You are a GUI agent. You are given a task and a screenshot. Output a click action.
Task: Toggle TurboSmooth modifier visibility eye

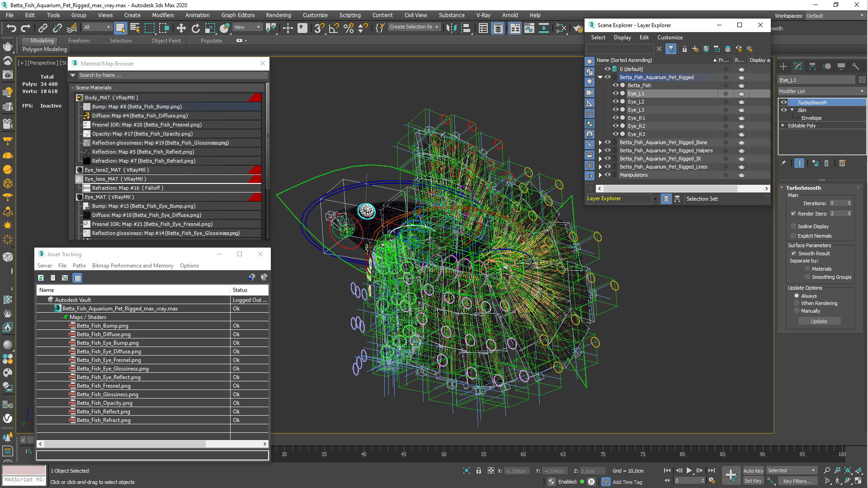(784, 102)
